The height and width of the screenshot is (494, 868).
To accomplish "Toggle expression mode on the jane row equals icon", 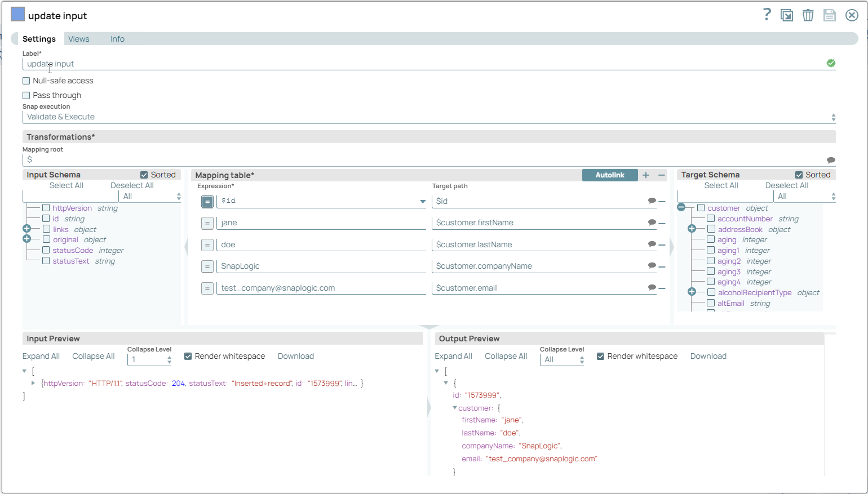I will point(207,222).
